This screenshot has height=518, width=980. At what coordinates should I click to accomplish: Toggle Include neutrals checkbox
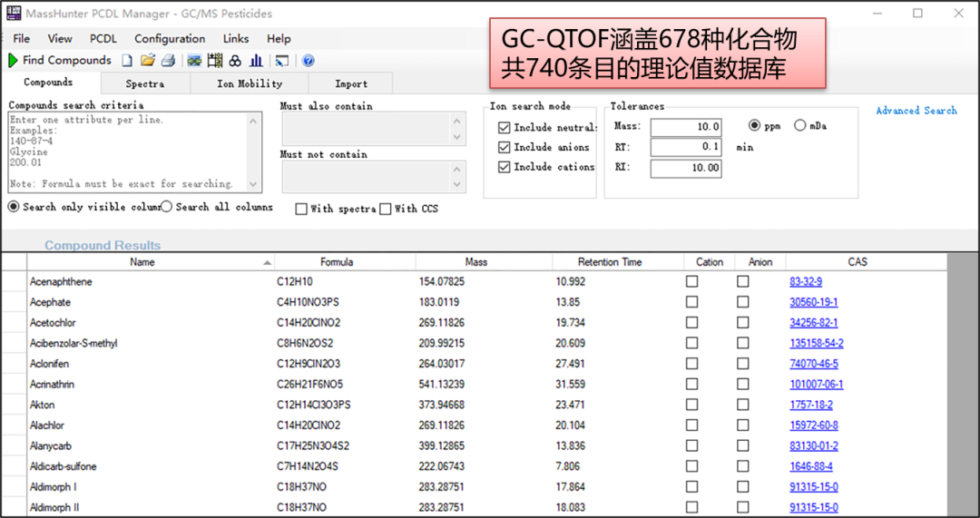pos(505,128)
